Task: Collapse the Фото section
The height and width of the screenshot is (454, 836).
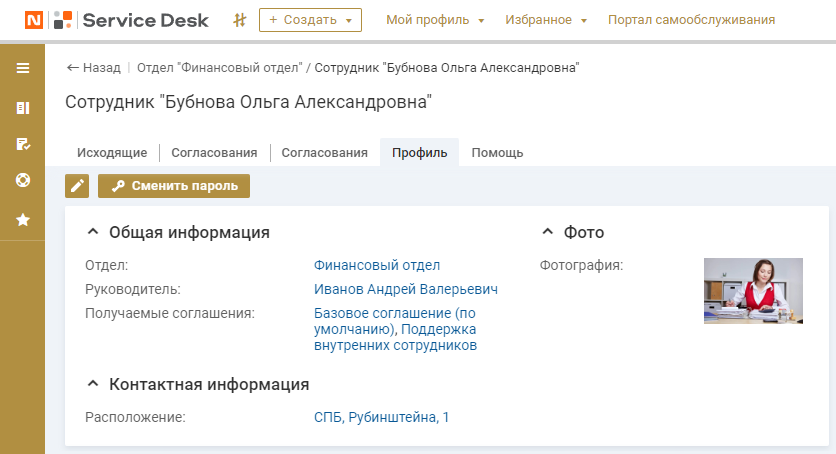Action: [x=547, y=233]
